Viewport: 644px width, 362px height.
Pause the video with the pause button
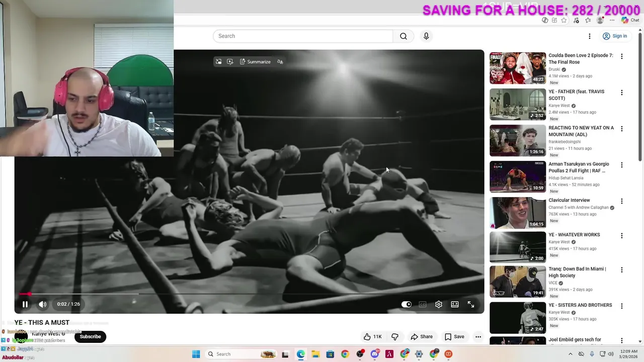coord(25,304)
